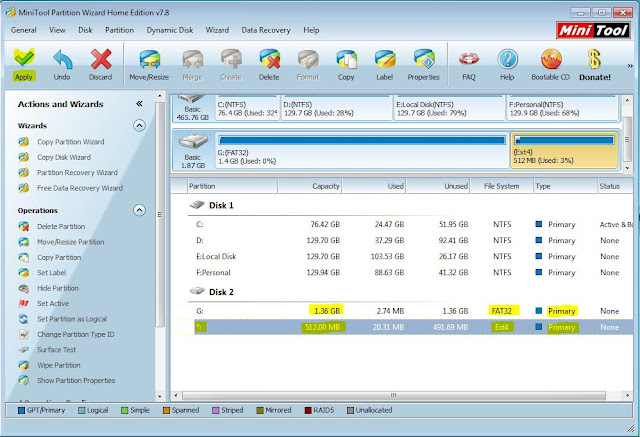640x437 pixels.
Task: Sort by the Partition column header
Action: 233,186
